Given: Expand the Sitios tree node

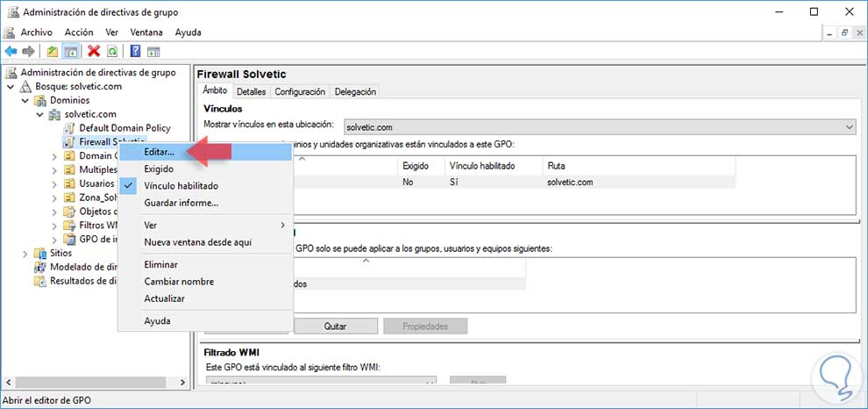Looking at the screenshot, I should 25,253.
